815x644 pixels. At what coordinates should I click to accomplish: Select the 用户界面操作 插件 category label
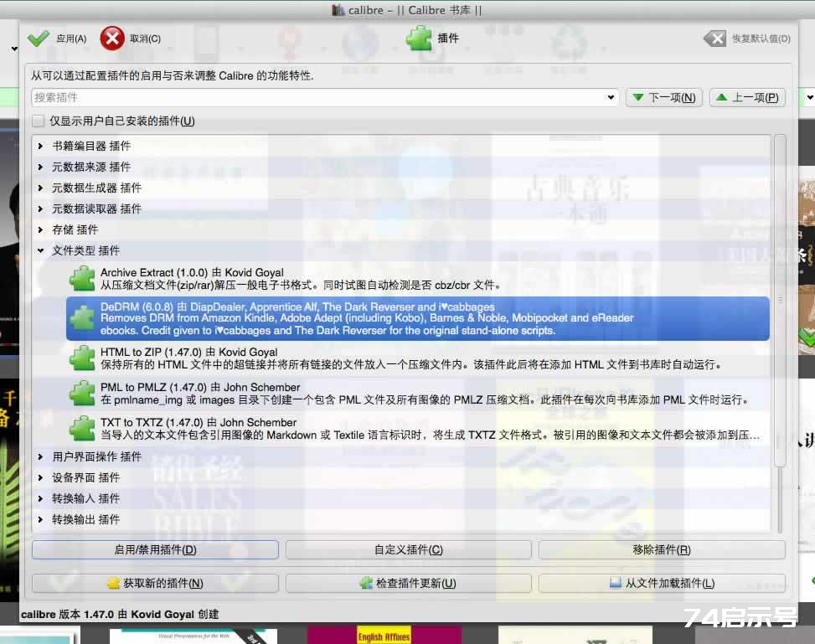pos(96,456)
